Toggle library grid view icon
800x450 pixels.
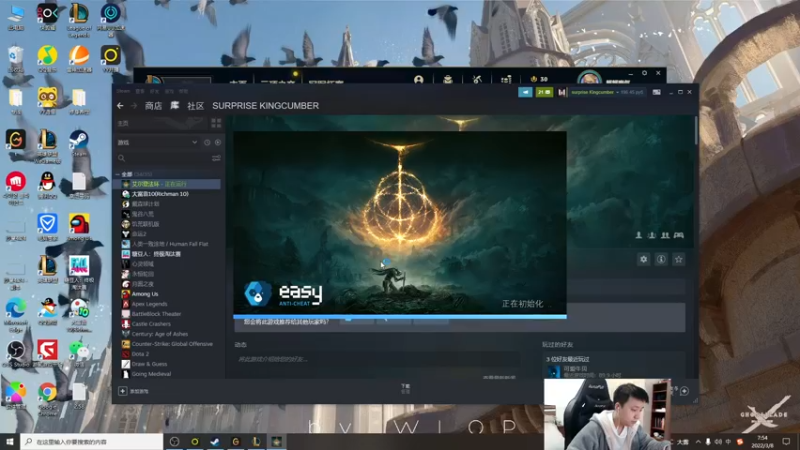tap(216, 123)
